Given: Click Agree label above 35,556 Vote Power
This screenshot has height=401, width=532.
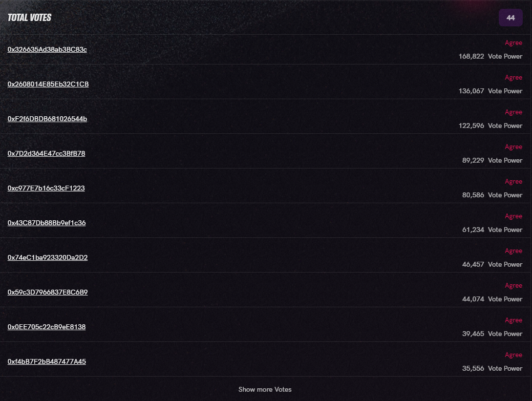Looking at the screenshot, I should [513, 355].
